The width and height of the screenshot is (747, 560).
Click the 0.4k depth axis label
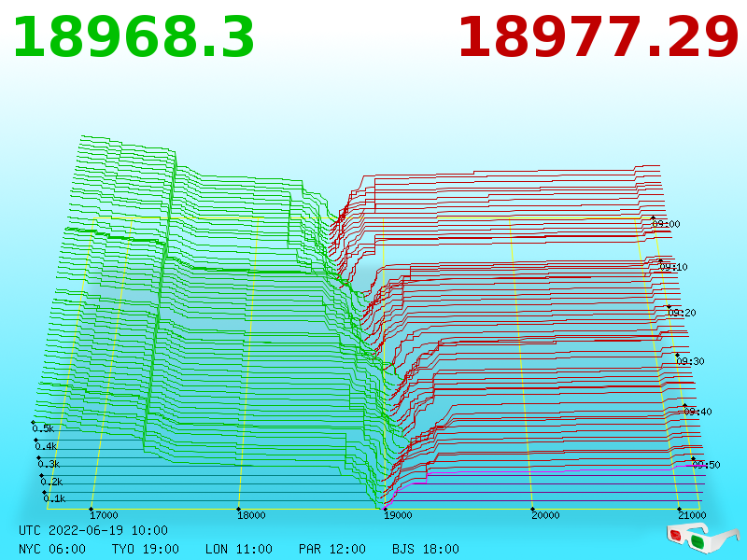pos(46,447)
